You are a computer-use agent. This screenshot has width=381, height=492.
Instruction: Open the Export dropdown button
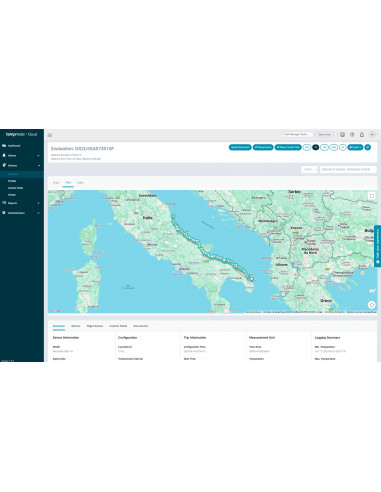coord(355,147)
